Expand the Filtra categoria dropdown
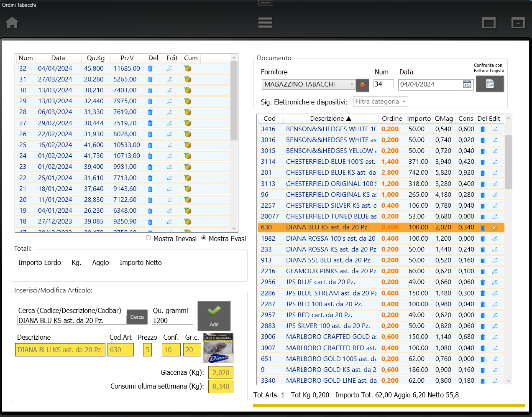The width and height of the screenshot is (532, 417). tap(380, 102)
